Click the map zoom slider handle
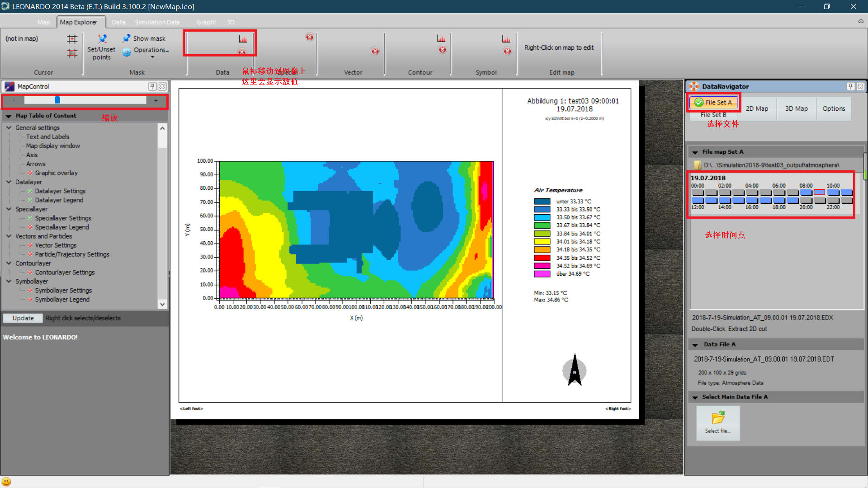This screenshot has height=488, width=868. coord(57,100)
